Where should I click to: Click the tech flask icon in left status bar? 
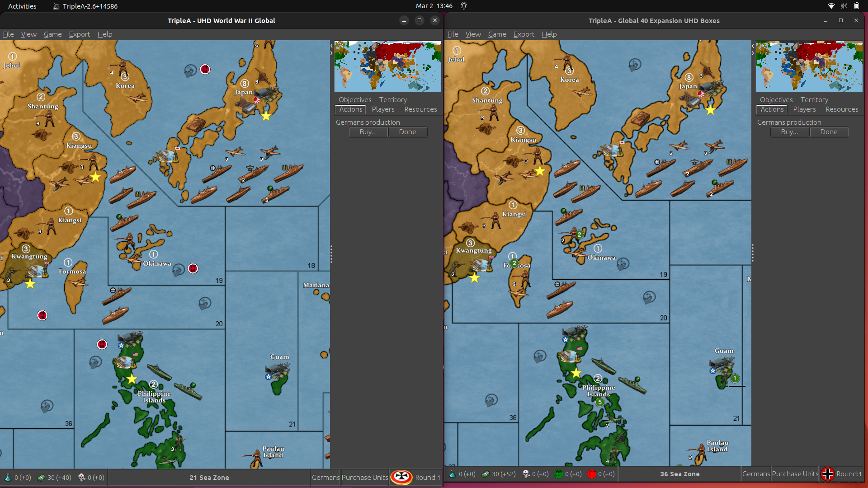pos(8,478)
